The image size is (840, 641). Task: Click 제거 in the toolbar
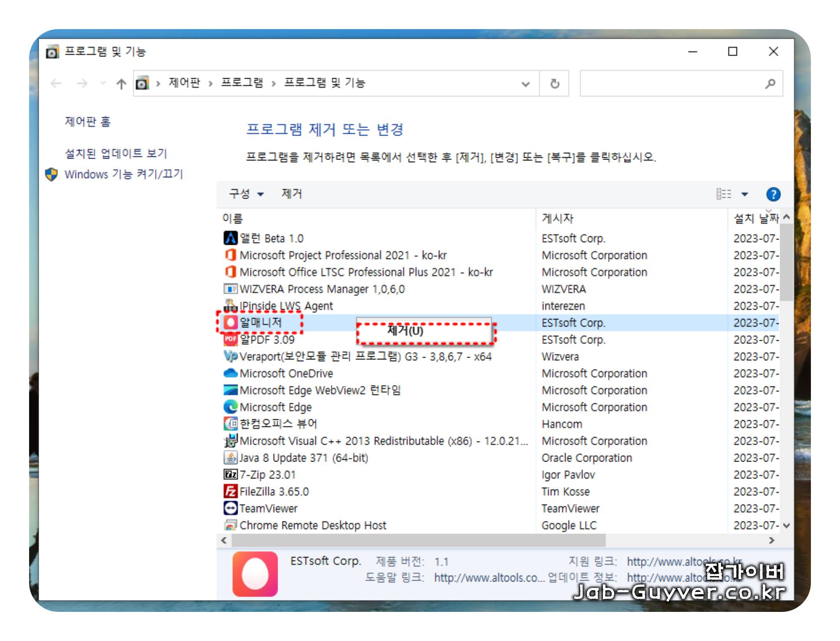(x=291, y=194)
